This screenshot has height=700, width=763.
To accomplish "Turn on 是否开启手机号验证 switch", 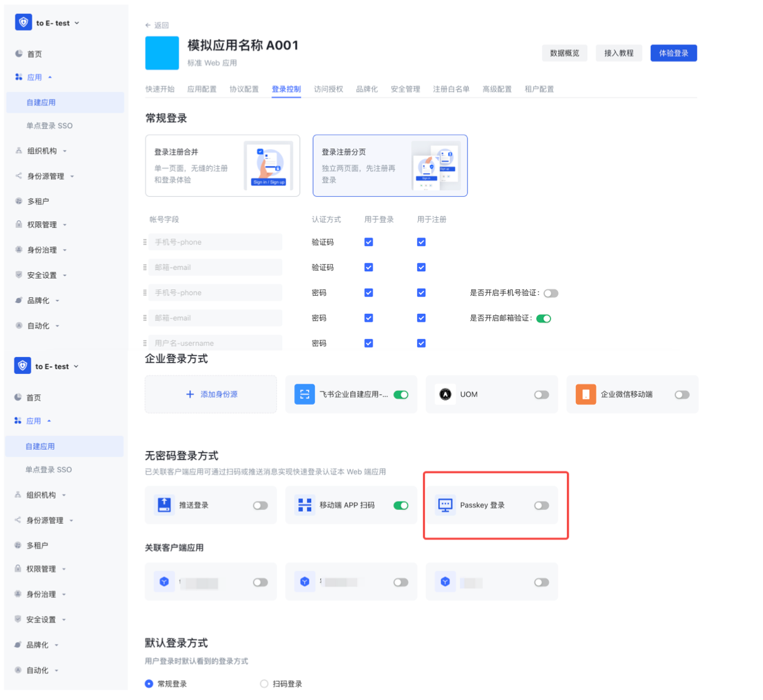I will 551,293.
